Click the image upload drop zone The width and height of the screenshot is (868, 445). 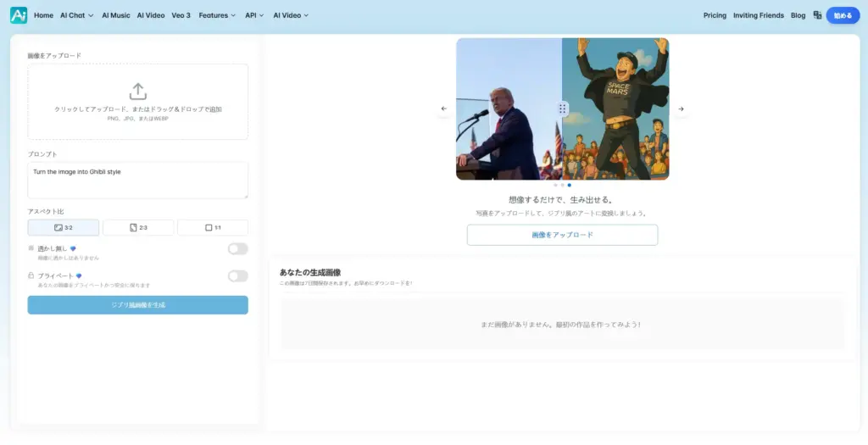point(138,102)
